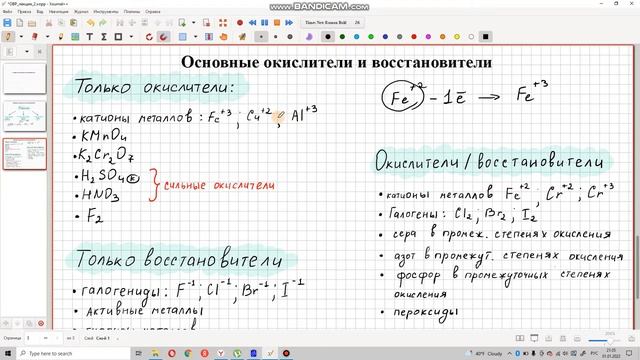Toggle the shape fill option
Viewport: 640px width, 360px height.
pyautogui.click(x=309, y=37)
